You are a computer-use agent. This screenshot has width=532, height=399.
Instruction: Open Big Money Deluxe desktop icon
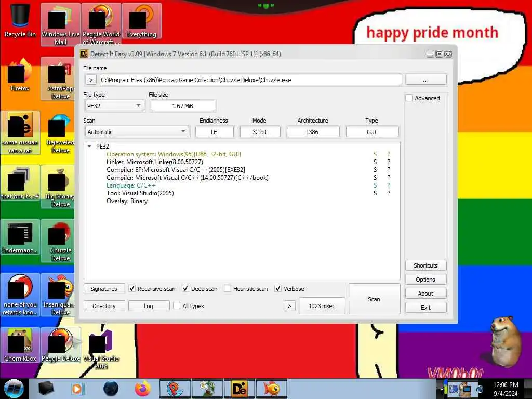click(x=58, y=187)
